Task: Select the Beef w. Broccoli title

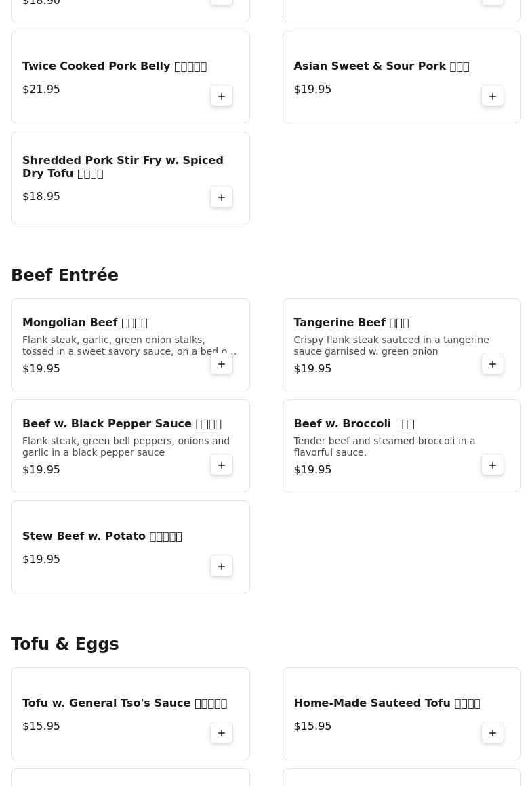Action: click(x=354, y=424)
